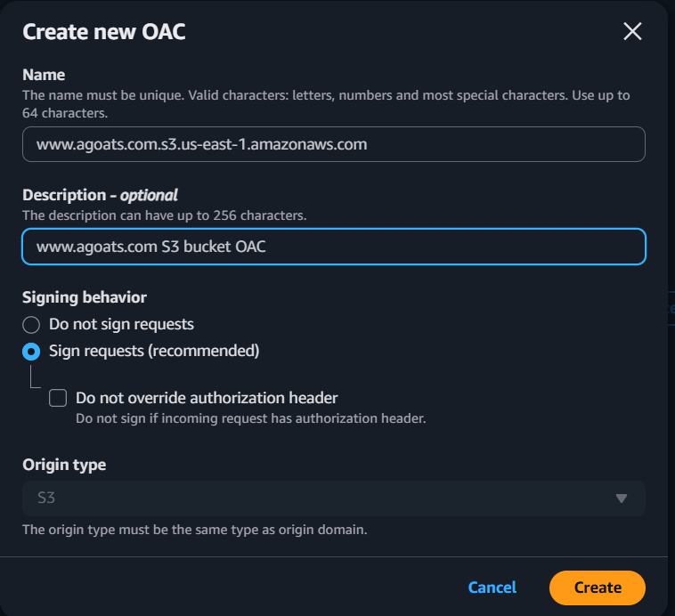This screenshot has height=616, width=675.
Task: Select the 'Sign requests (recommended)' radio button
Action: [31, 352]
